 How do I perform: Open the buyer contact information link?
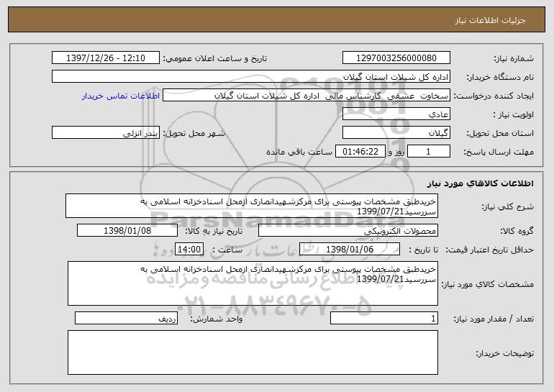click(121, 96)
